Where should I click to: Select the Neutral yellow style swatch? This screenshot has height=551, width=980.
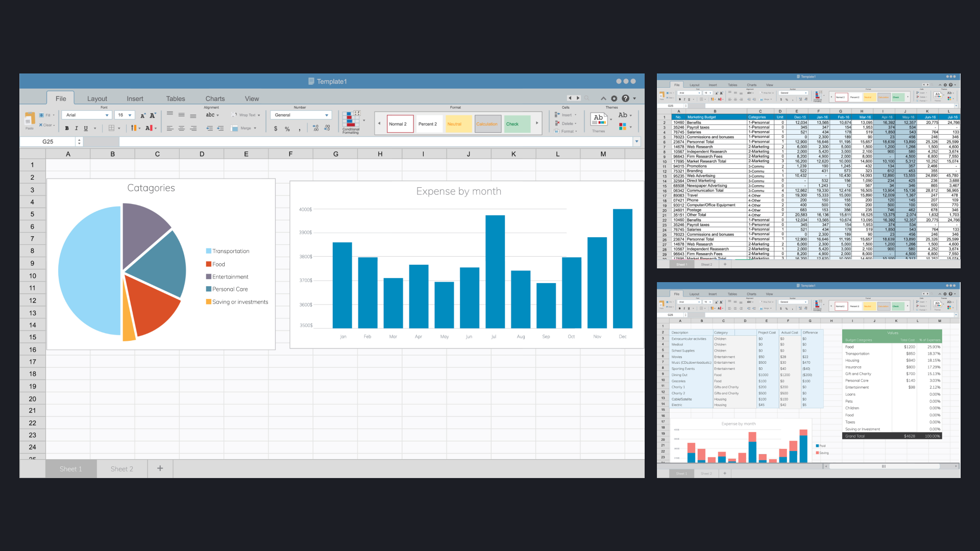tap(458, 124)
